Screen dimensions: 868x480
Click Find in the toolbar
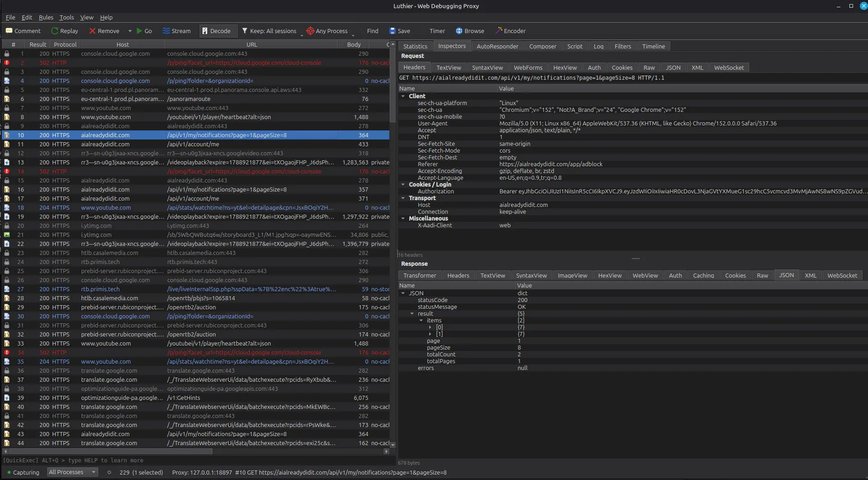tap(373, 31)
